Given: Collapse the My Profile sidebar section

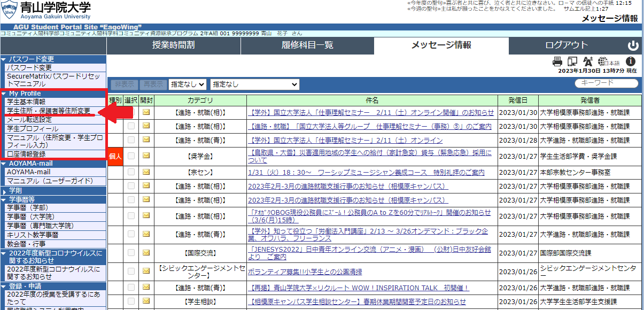Looking at the screenshot, I should pyautogui.click(x=53, y=94).
